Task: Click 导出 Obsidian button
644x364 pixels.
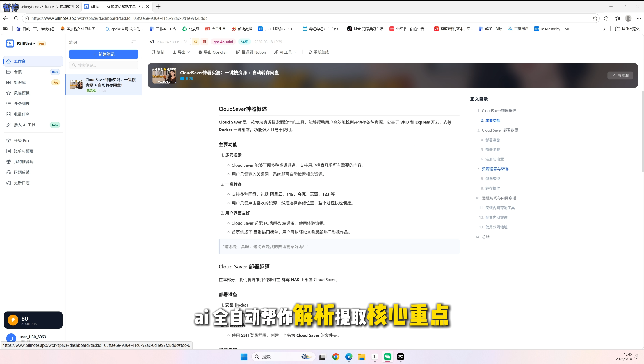Action: 213,52
